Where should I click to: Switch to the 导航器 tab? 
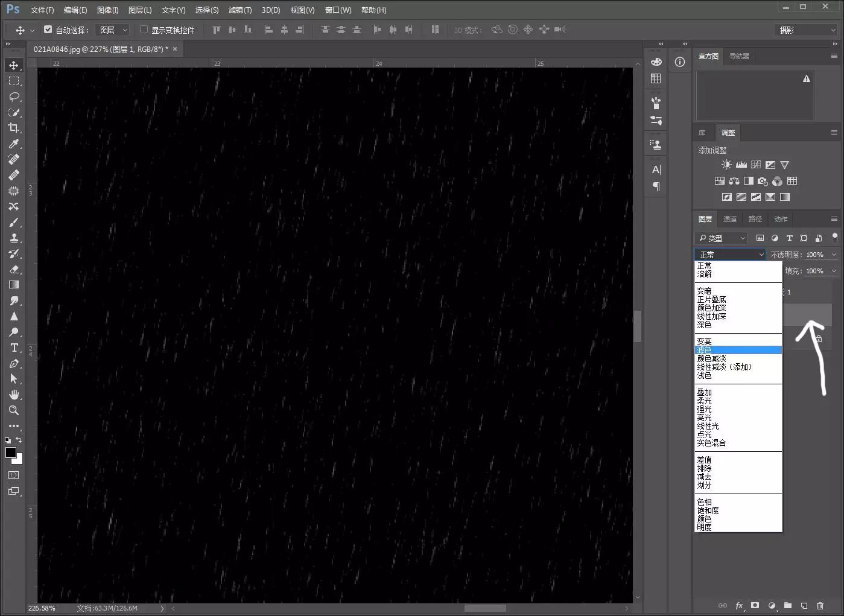pyautogui.click(x=739, y=56)
